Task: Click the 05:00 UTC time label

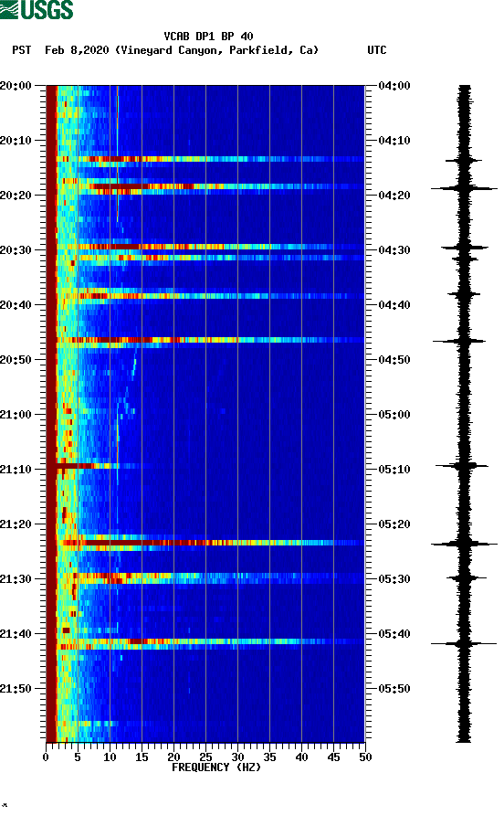Action: (394, 415)
